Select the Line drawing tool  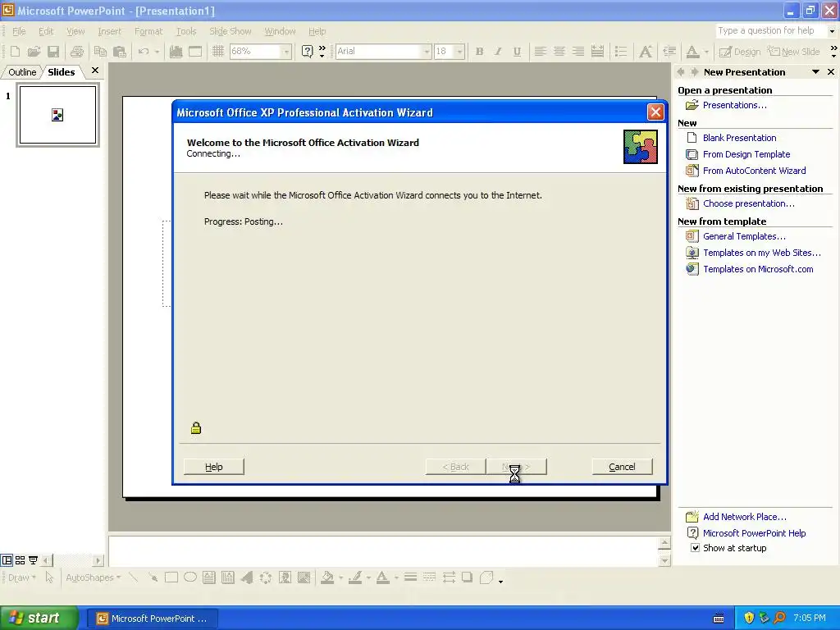(x=134, y=577)
